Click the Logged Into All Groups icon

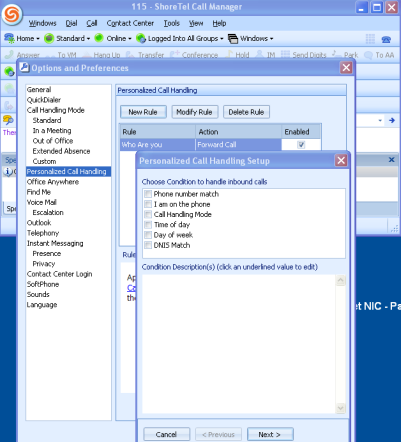coord(141,38)
